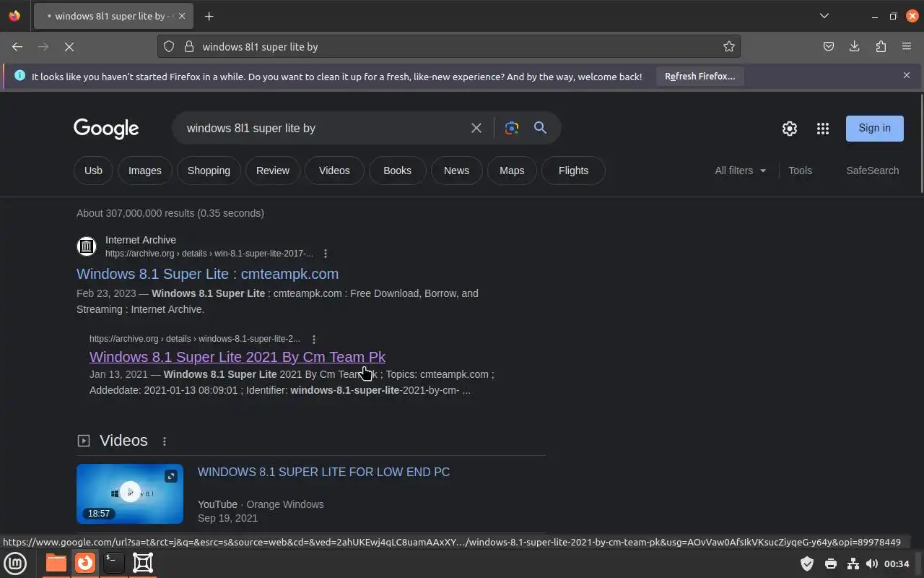Click in the Google search input
Image resolution: width=924 pixels, height=578 pixels.
coord(323,128)
